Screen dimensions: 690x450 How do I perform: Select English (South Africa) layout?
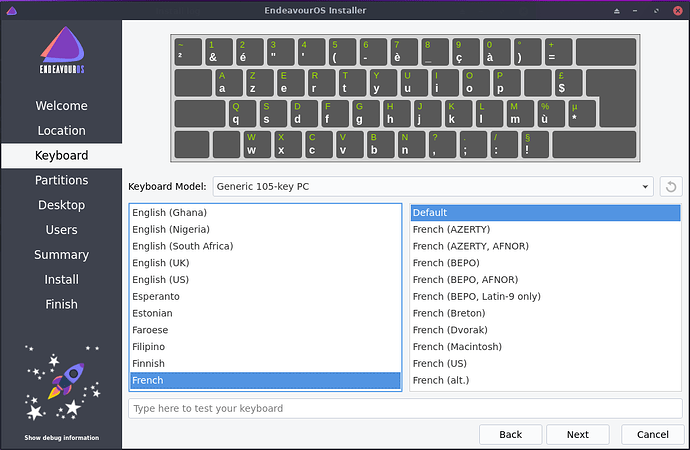(x=265, y=246)
